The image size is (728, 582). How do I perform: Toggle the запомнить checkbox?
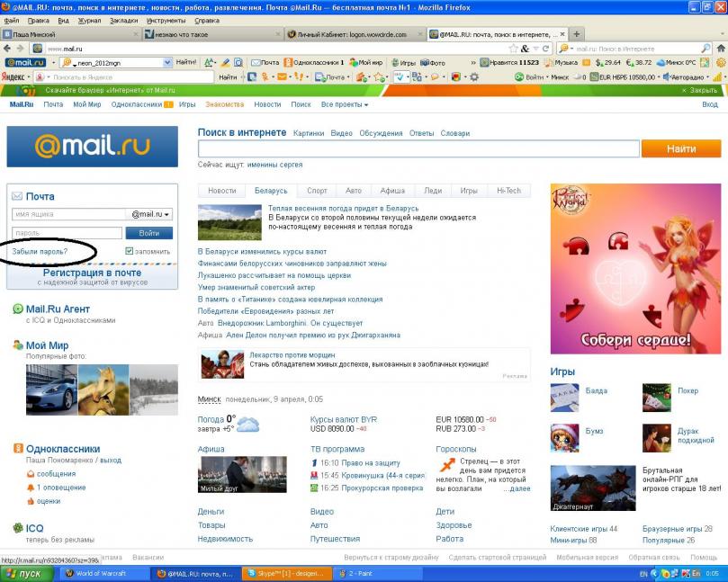(x=130, y=251)
